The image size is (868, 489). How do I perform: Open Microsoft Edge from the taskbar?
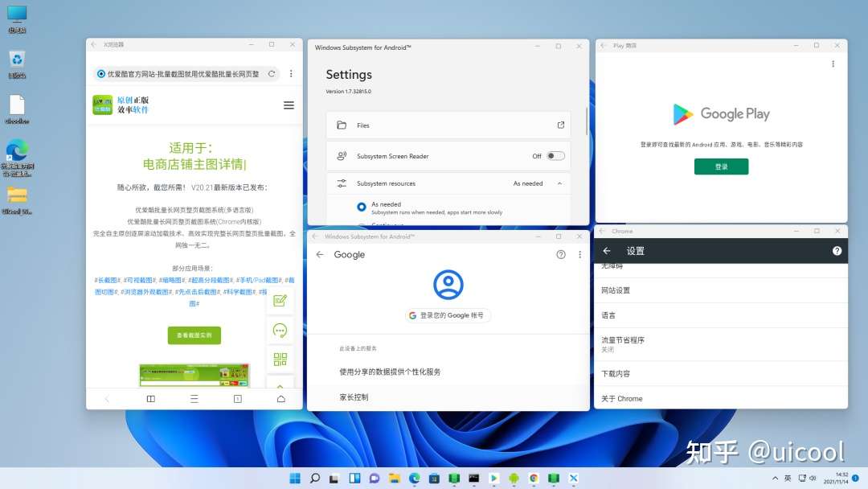[414, 478]
